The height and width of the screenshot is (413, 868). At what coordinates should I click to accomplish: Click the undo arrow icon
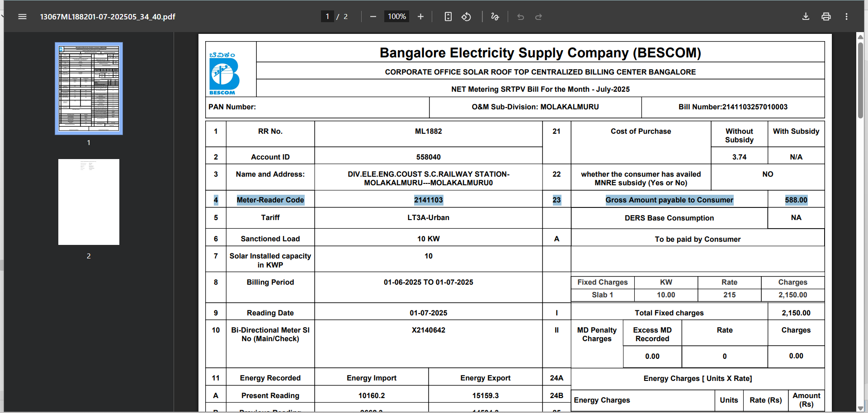tap(521, 17)
